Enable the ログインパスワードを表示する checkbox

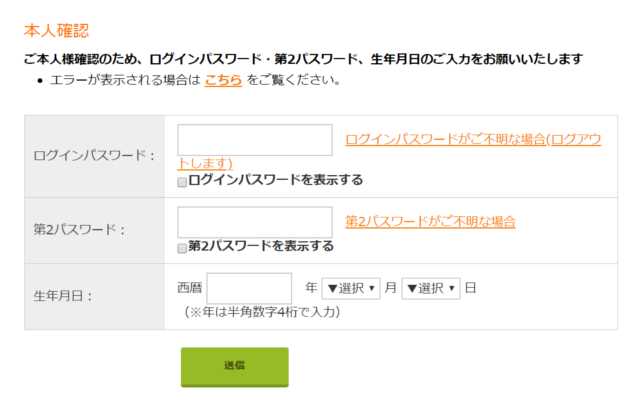(182, 182)
